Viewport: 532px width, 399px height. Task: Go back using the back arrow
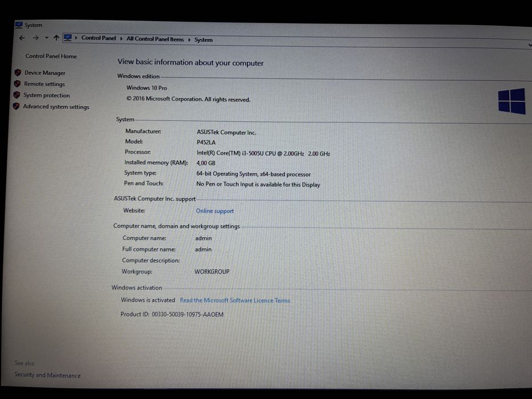point(22,38)
